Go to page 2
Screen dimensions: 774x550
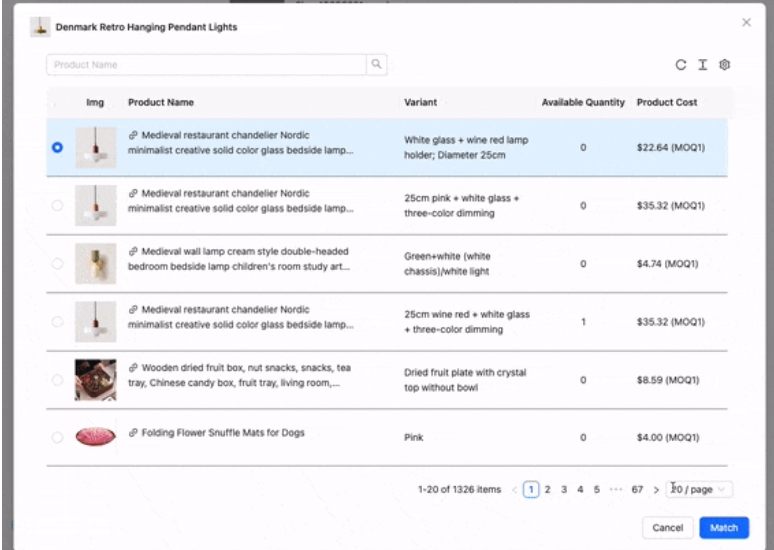click(547, 489)
